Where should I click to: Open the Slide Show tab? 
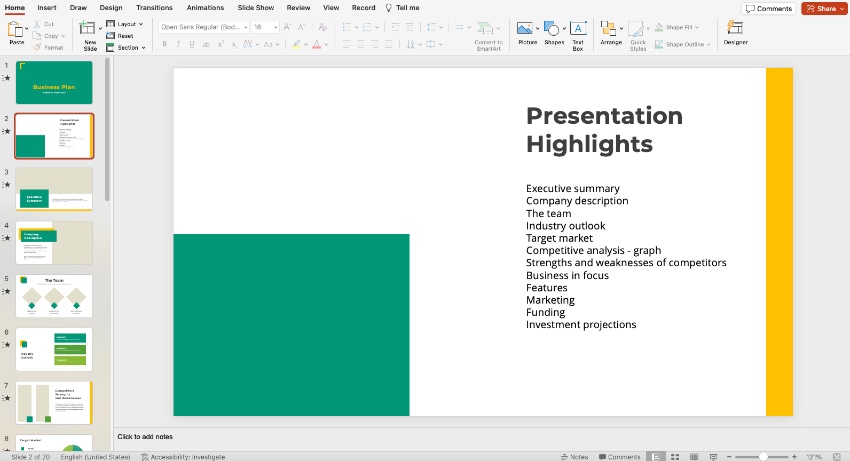[255, 8]
